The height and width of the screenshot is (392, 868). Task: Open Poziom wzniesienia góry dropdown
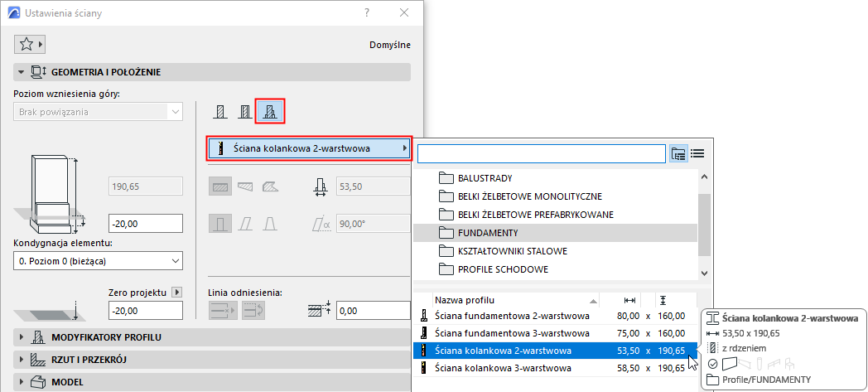click(98, 112)
